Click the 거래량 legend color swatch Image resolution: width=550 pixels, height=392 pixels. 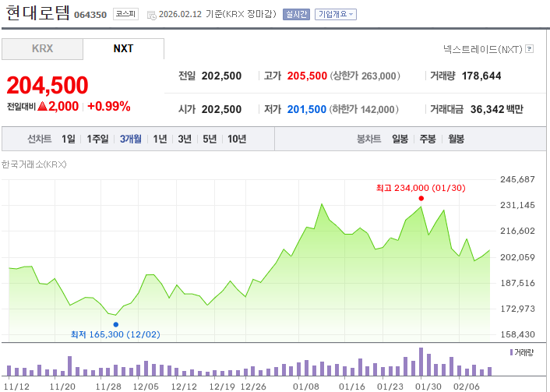coord(511,352)
